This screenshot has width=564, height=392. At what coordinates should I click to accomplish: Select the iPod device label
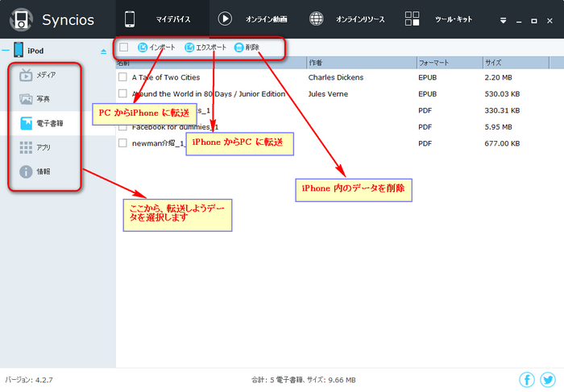pyautogui.click(x=35, y=51)
